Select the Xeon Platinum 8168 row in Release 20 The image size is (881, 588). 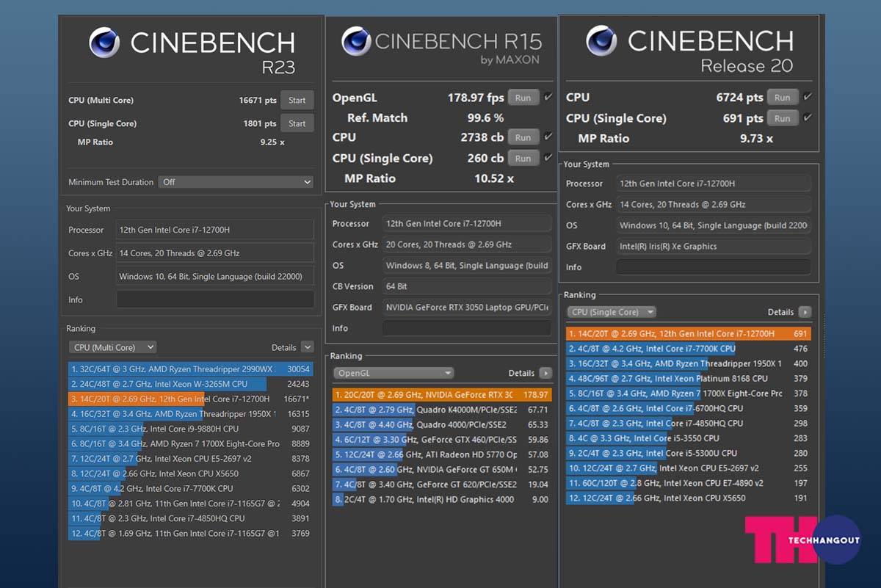tap(689, 379)
